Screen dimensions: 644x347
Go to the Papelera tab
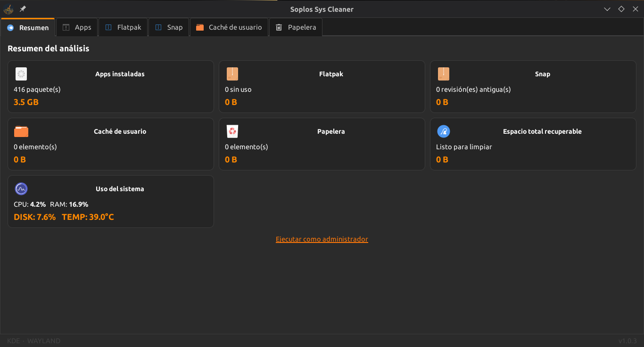tap(296, 27)
